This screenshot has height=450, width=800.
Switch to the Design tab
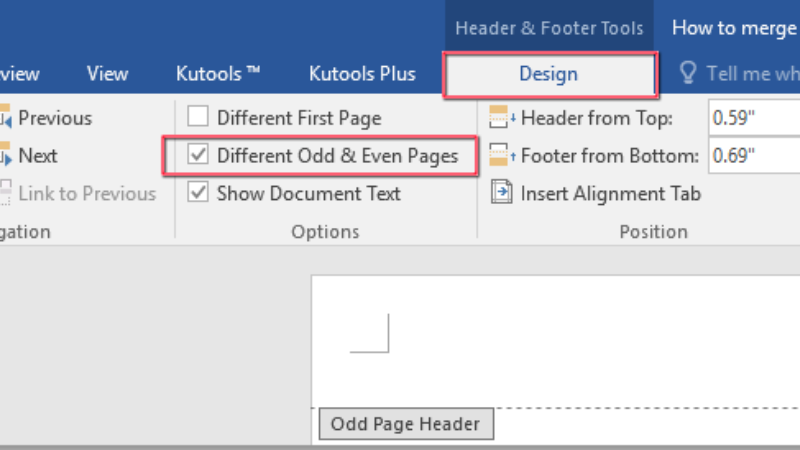click(x=548, y=74)
